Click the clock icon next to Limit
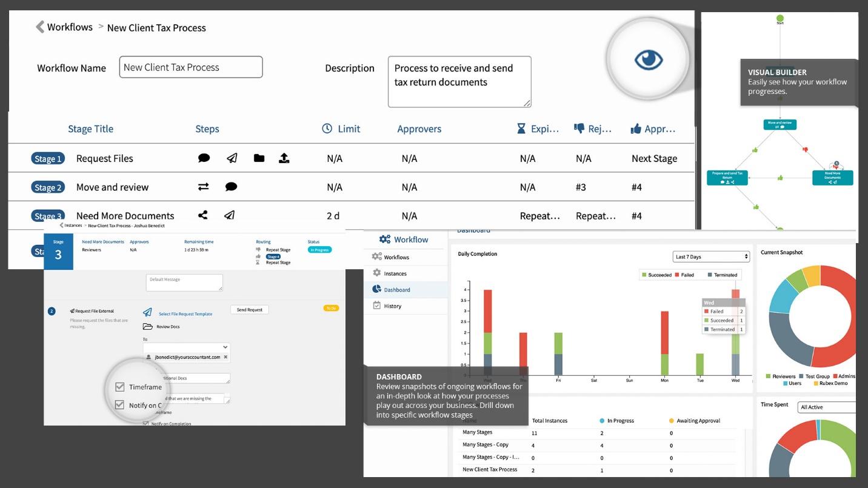 click(327, 129)
